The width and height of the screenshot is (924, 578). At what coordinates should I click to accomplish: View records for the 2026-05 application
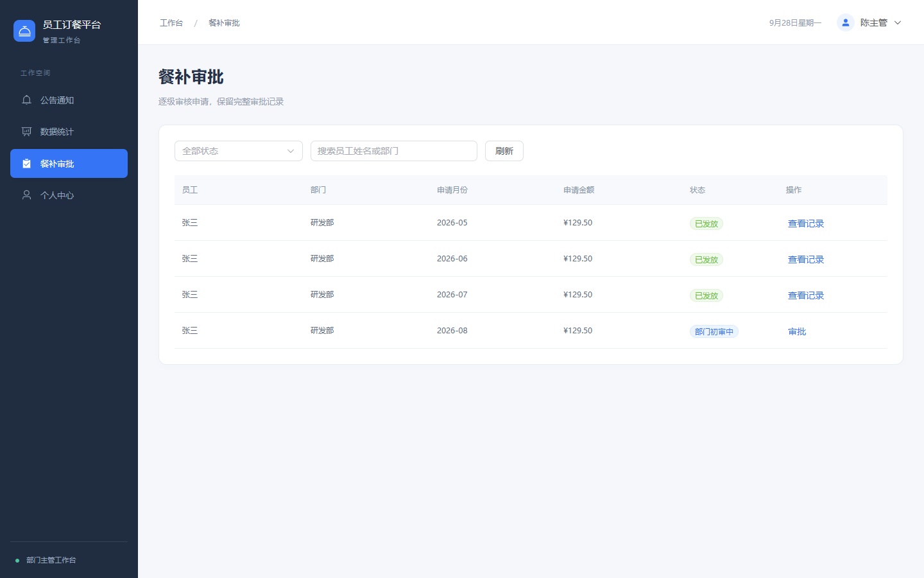806,223
